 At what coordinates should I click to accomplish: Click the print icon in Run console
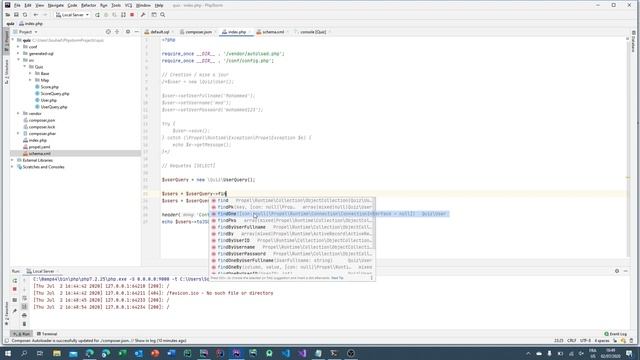coord(24,315)
